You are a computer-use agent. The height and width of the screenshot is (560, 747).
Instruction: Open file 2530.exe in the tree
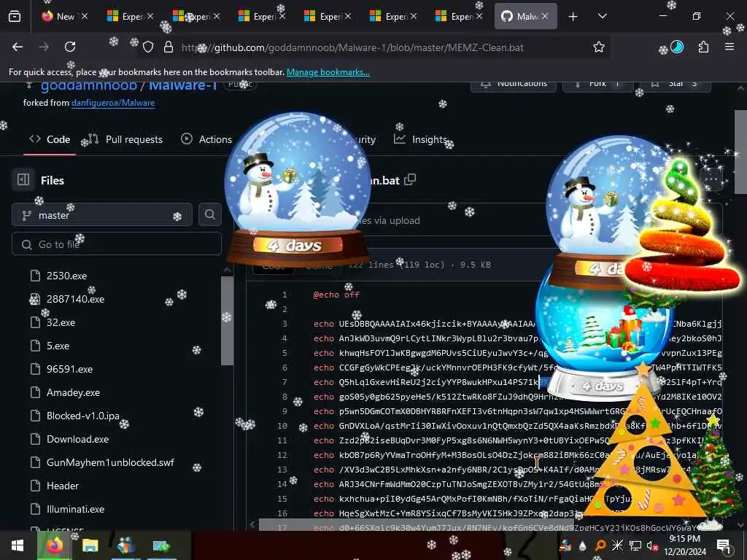(x=66, y=276)
